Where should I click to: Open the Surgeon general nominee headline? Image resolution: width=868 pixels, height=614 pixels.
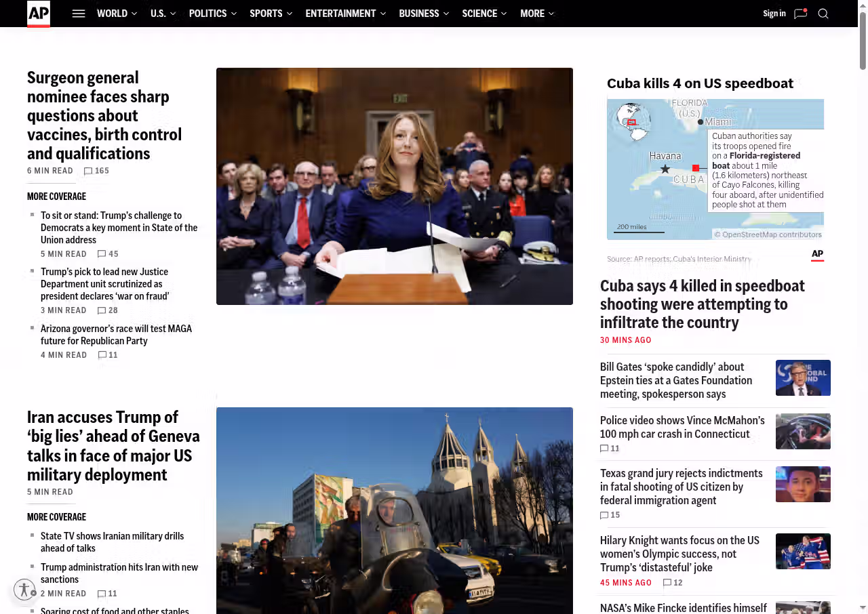[x=104, y=116]
